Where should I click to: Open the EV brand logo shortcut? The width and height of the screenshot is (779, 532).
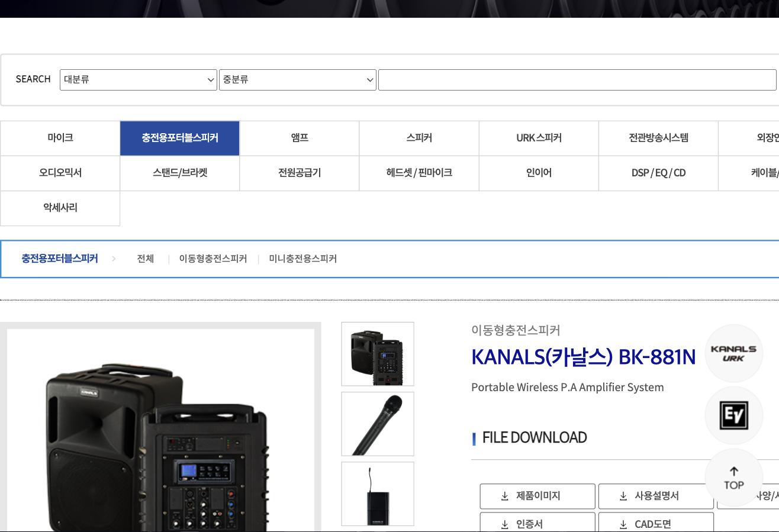pos(734,415)
